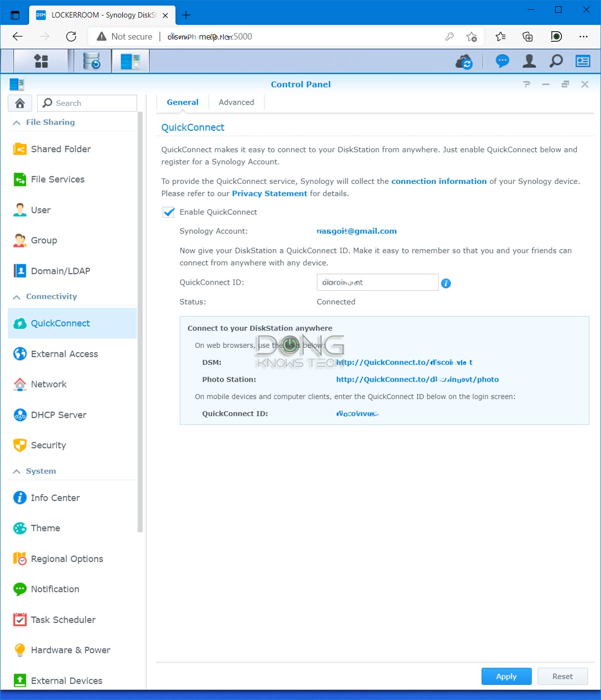Collapse the File Sharing section

pos(17,122)
